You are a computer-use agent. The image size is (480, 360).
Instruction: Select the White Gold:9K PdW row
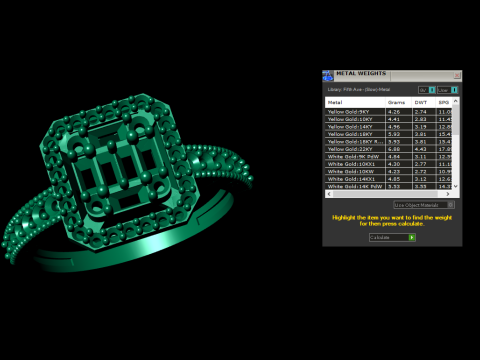coord(389,156)
